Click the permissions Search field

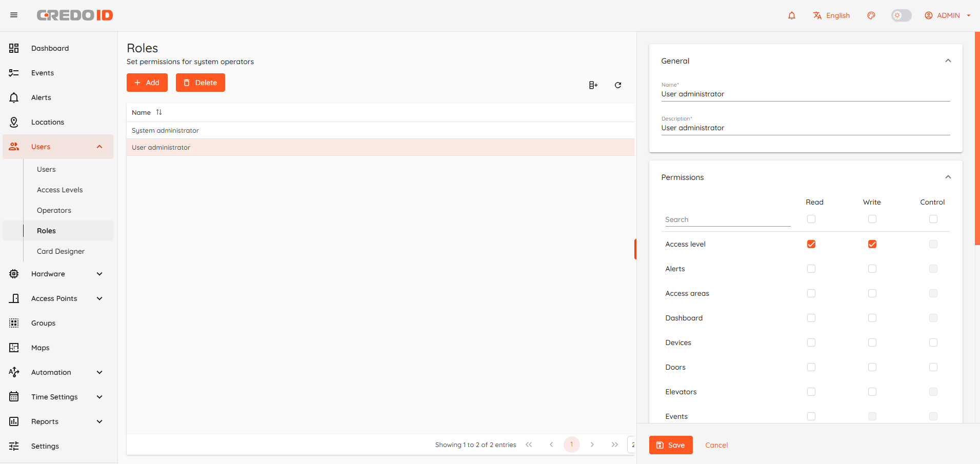point(728,219)
